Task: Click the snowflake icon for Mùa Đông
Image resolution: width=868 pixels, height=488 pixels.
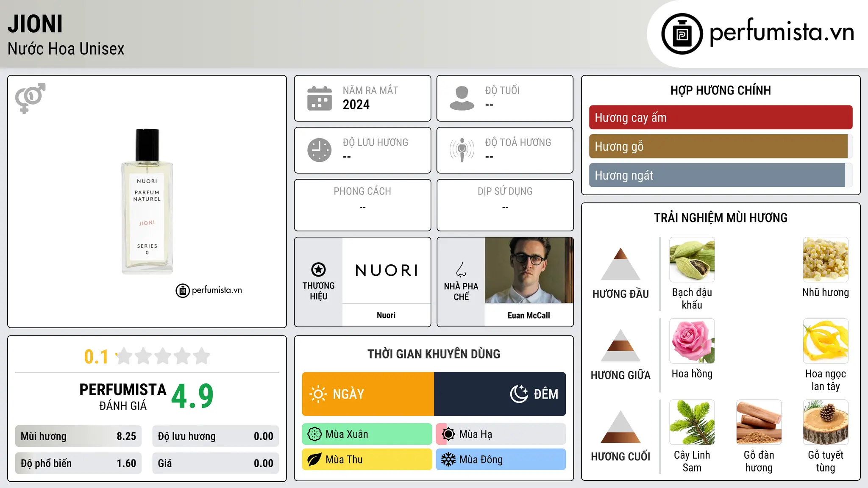Action: coord(448,460)
